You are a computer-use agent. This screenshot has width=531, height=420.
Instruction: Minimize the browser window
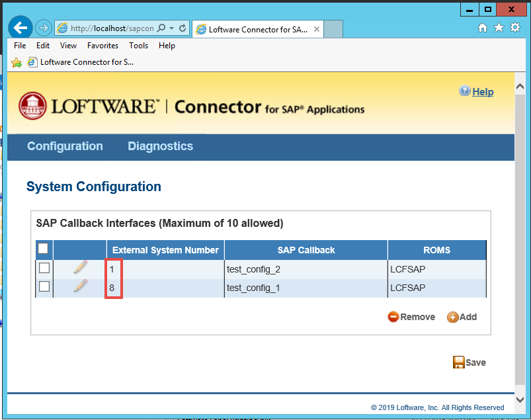click(x=470, y=10)
